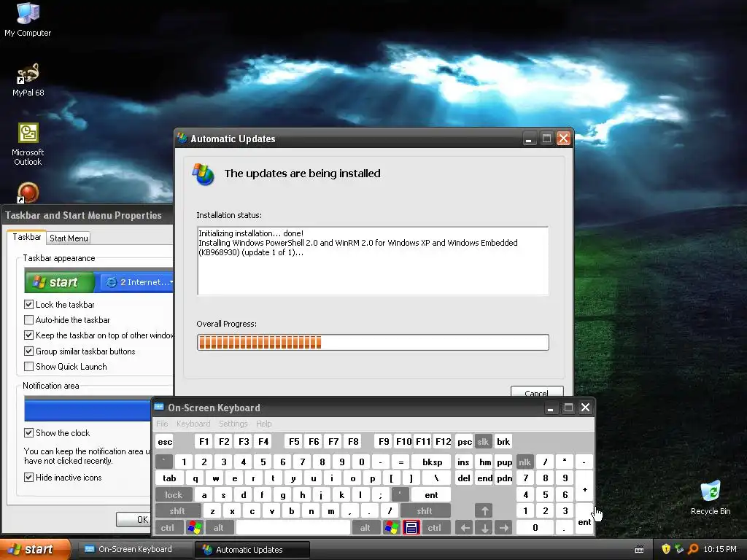This screenshot has width=747, height=560.
Task: Toggle the lock (caps lock) key on keyboard
Action: tap(174, 495)
